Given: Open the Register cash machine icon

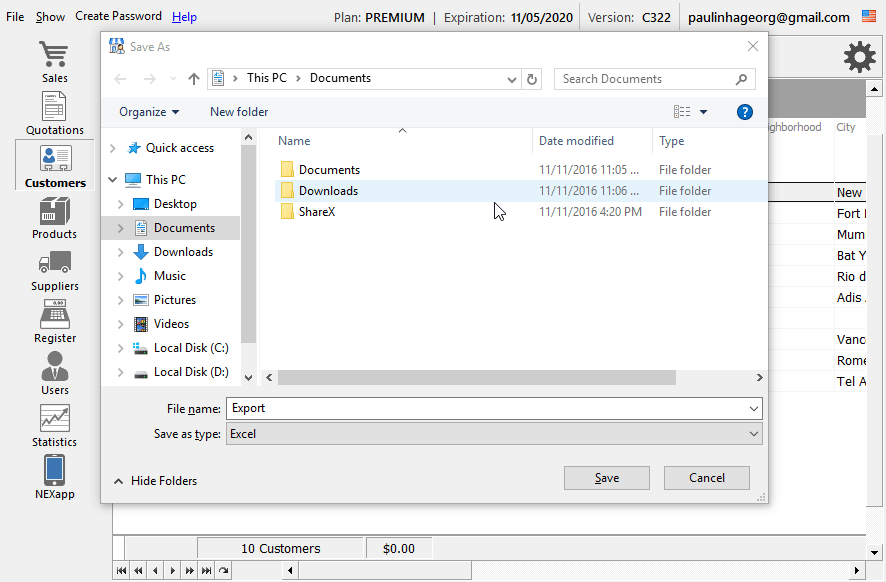Looking at the screenshot, I should coord(54,316).
